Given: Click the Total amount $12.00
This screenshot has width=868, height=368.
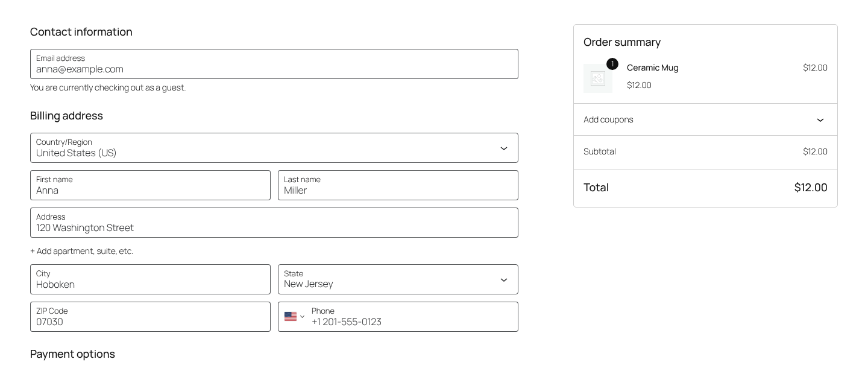Looking at the screenshot, I should 811,187.
